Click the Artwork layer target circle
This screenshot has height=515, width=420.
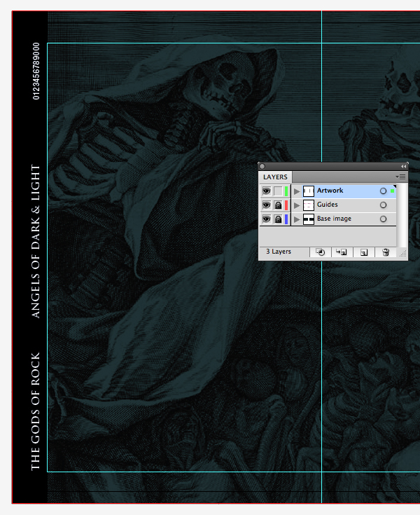(383, 191)
